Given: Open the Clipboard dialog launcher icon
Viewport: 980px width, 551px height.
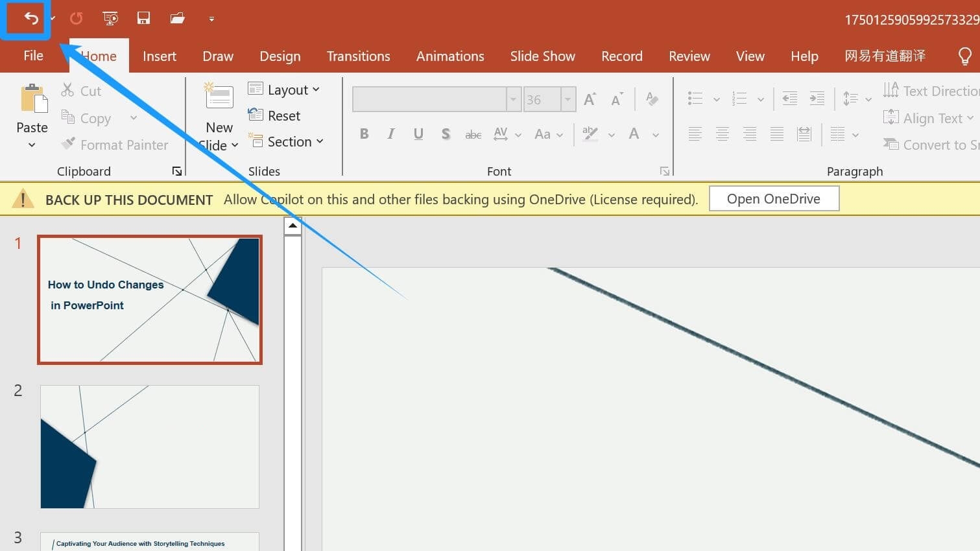Looking at the screenshot, I should pos(176,171).
